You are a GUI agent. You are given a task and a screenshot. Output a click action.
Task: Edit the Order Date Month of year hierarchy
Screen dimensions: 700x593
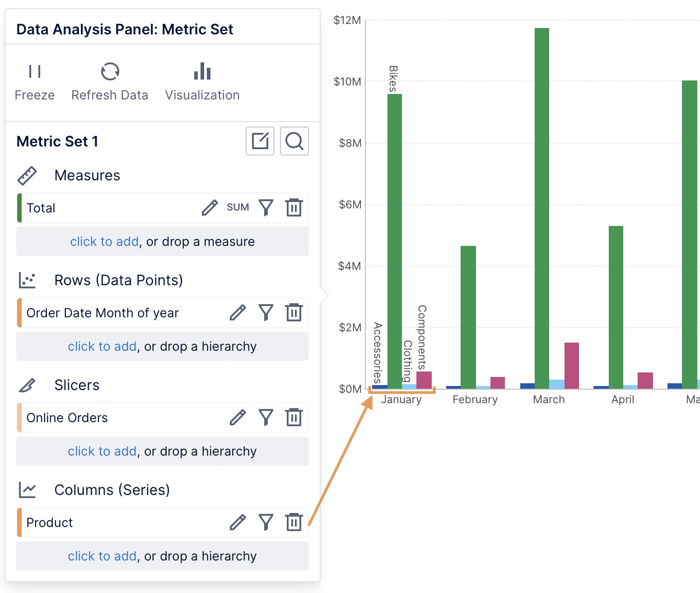click(x=238, y=312)
